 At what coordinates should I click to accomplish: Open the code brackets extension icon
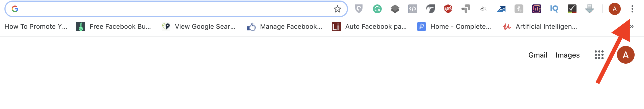(x=412, y=9)
